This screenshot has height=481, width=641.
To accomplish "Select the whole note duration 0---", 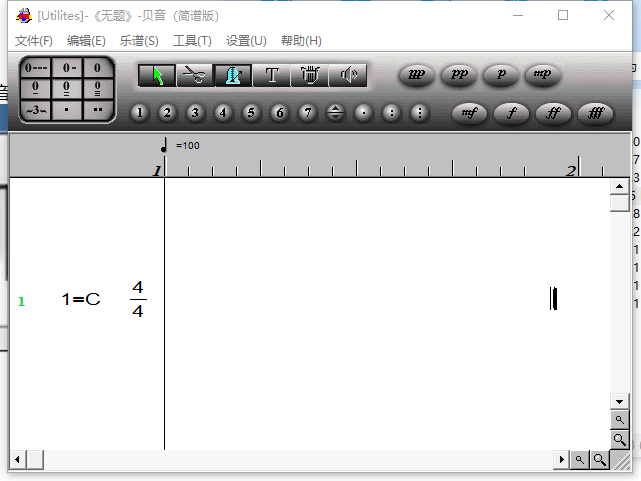I will coord(36,67).
